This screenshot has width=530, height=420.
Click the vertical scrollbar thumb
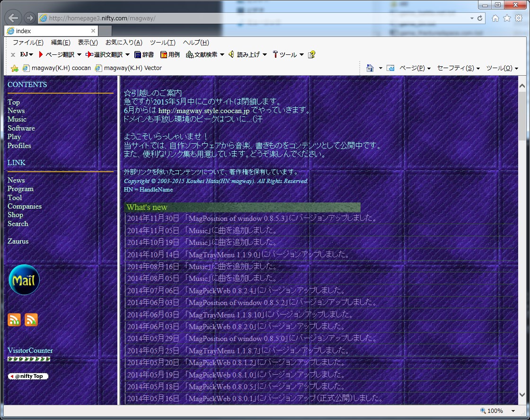click(x=522, y=115)
